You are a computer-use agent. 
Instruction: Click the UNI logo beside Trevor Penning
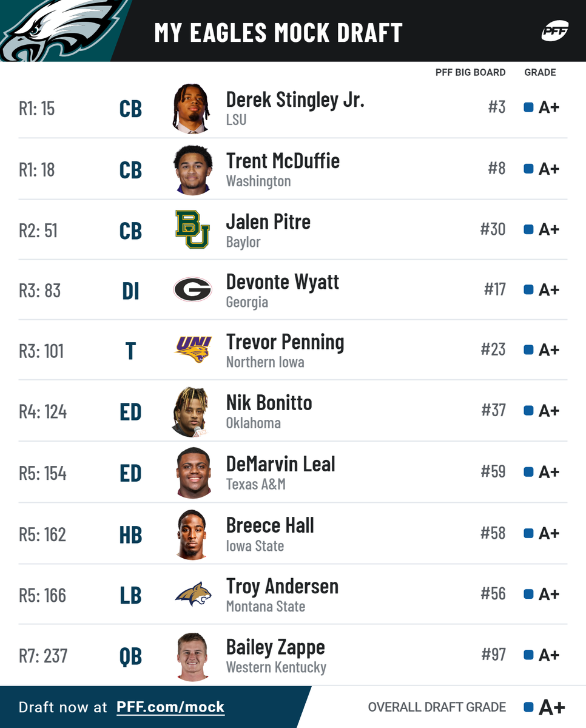click(192, 350)
